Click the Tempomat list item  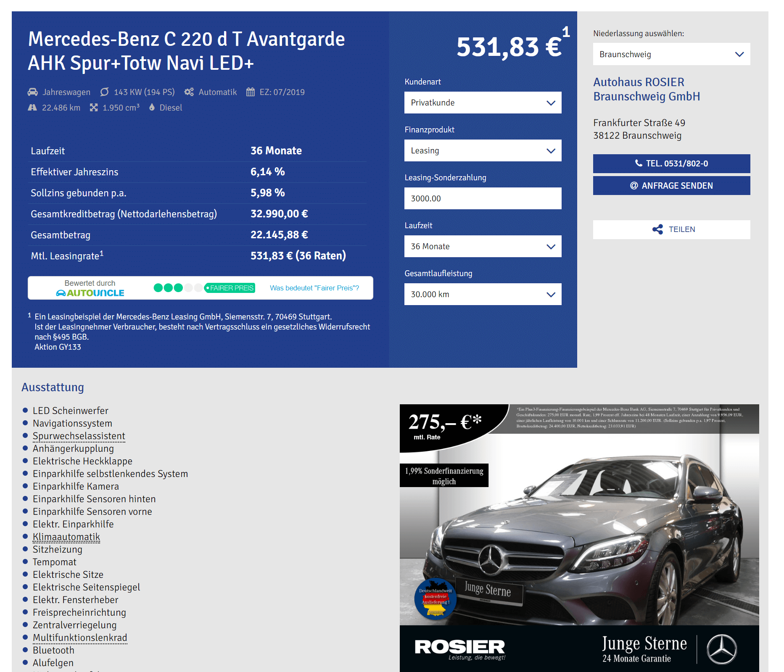(55, 562)
